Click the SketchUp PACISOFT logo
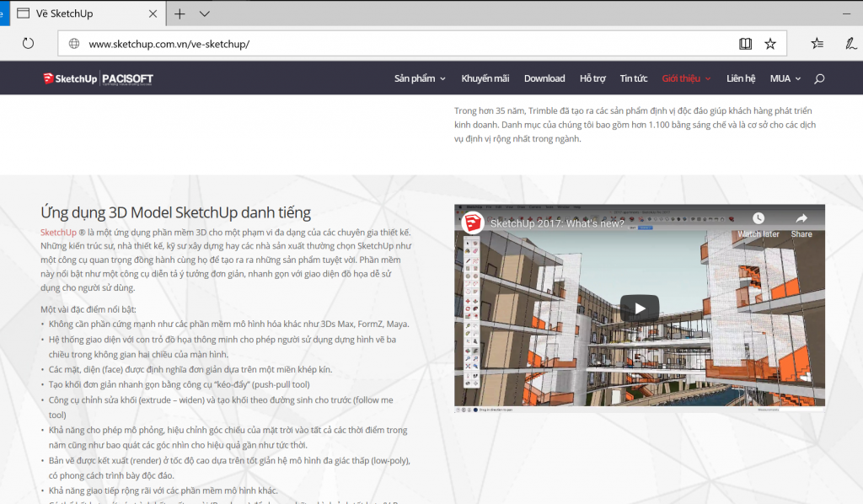 98,78
